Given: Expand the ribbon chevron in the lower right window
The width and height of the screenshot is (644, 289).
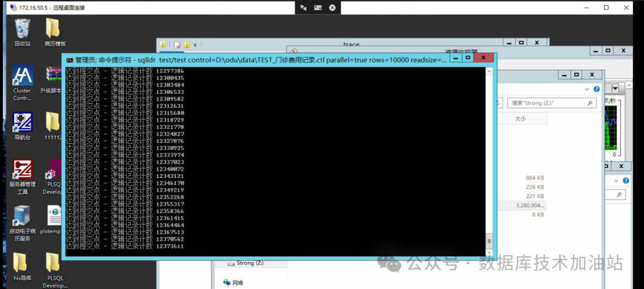Looking at the screenshot, I should [x=616, y=180].
